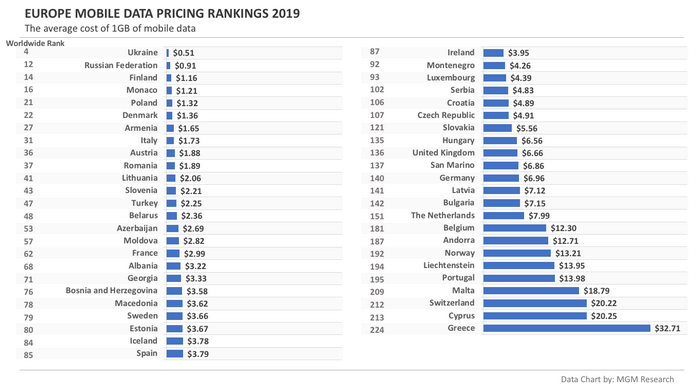
Task: Click the Worldwide Rank column header
Action: (x=35, y=43)
